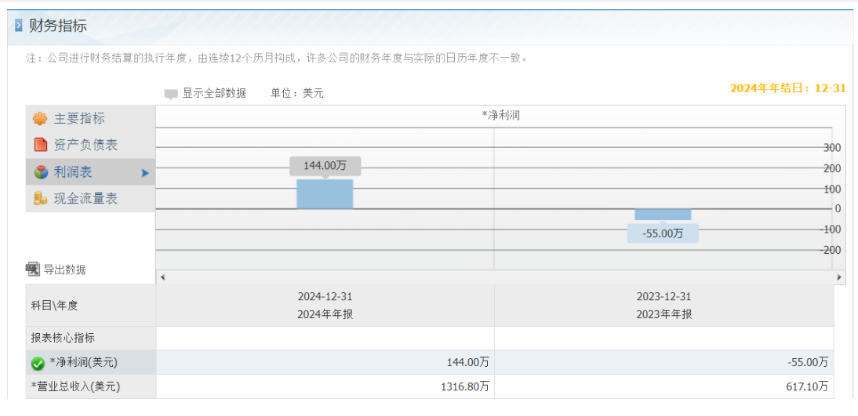The height and width of the screenshot is (416, 858).
Task: Toggle the green check beside 净利润
Action: 38,363
